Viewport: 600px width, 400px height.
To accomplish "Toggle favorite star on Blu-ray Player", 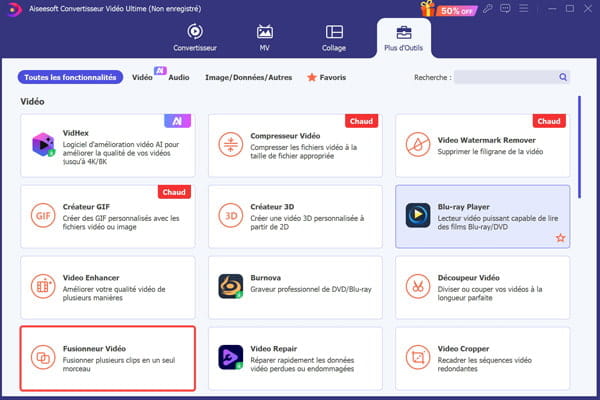I will pyautogui.click(x=560, y=238).
